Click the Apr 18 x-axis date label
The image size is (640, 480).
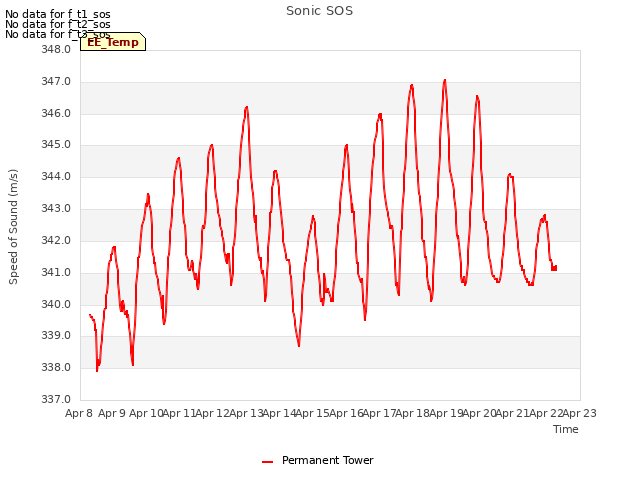[413, 413]
